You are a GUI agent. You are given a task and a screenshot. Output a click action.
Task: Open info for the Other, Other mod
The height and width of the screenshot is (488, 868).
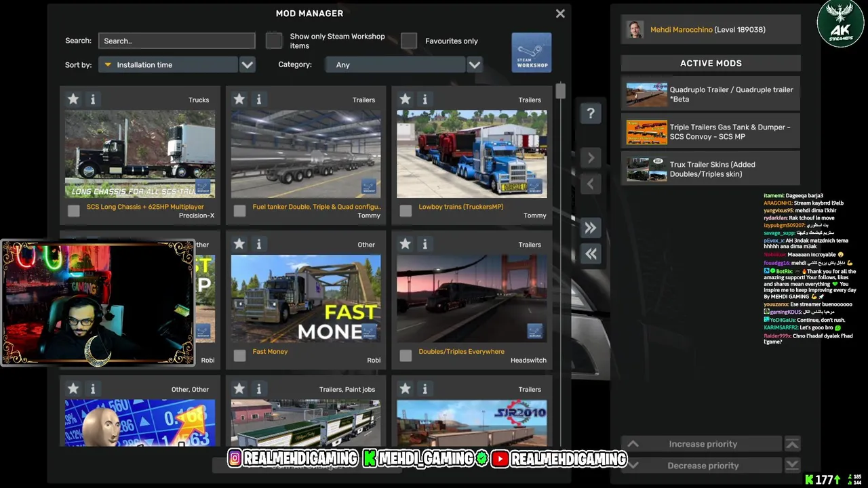[93, 389]
